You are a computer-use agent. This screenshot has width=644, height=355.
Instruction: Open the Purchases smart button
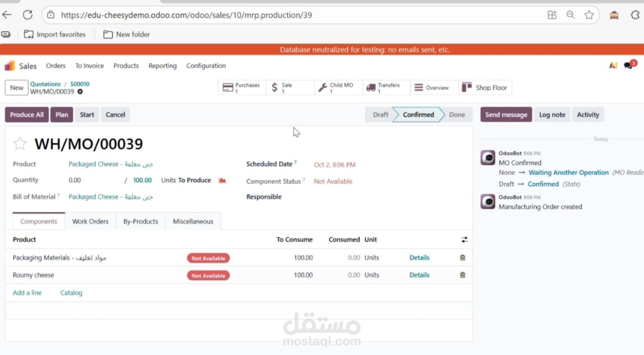coord(242,87)
